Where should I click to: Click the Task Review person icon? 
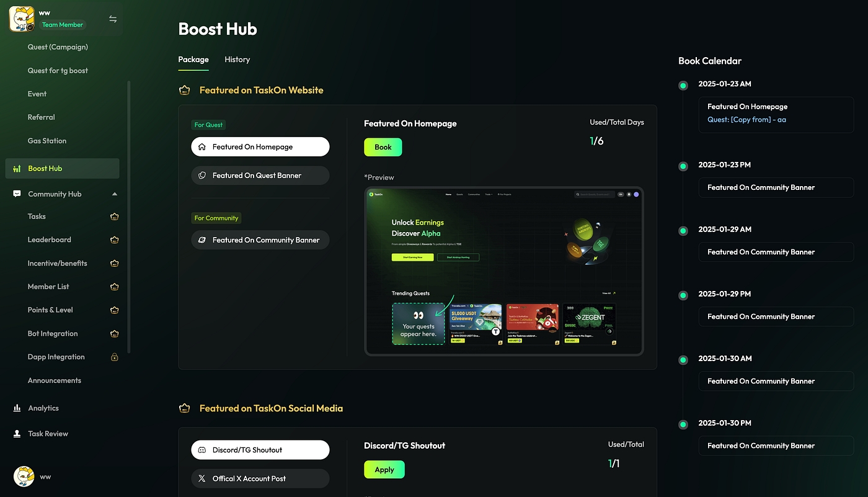point(17,434)
